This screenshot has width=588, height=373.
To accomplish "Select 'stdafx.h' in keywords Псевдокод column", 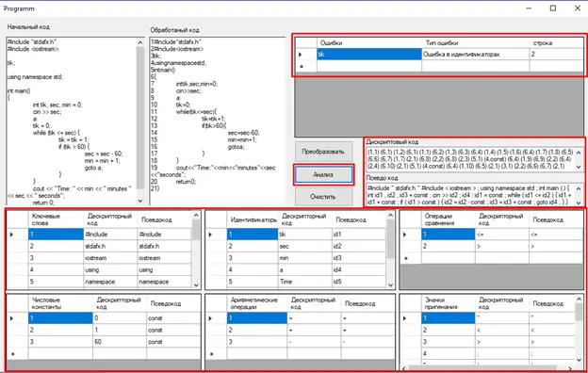I will coord(164,246).
